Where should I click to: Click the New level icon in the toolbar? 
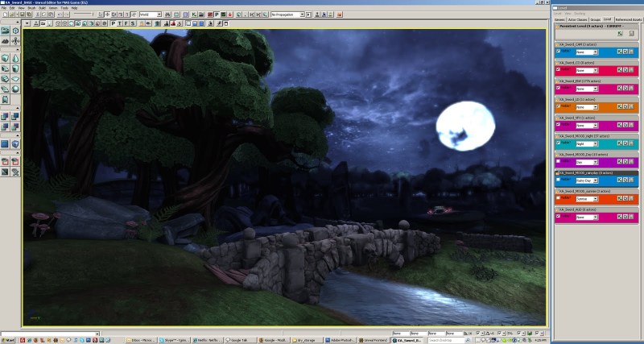[6, 15]
